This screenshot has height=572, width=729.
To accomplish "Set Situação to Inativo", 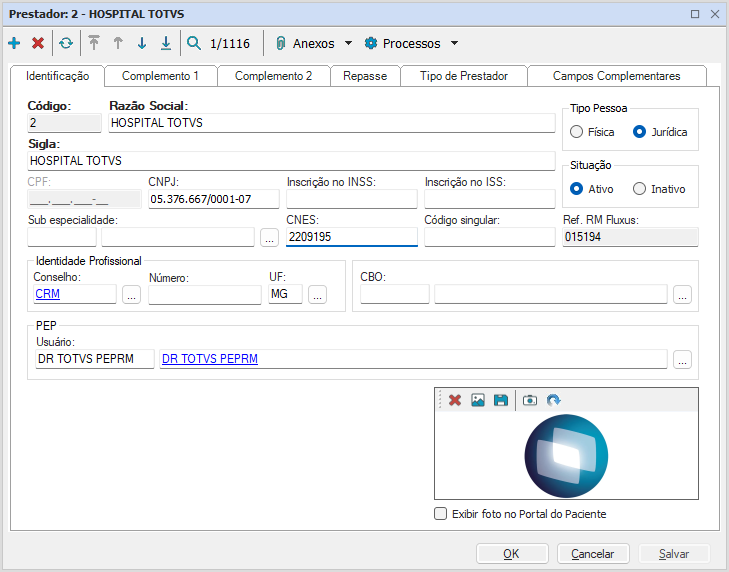I will click(639, 189).
